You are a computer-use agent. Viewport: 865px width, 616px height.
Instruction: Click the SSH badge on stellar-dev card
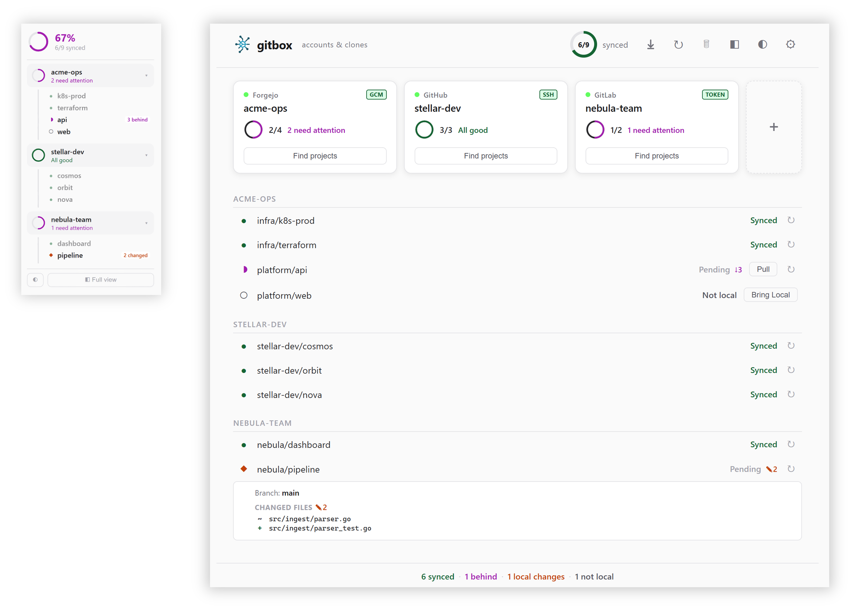coord(548,94)
